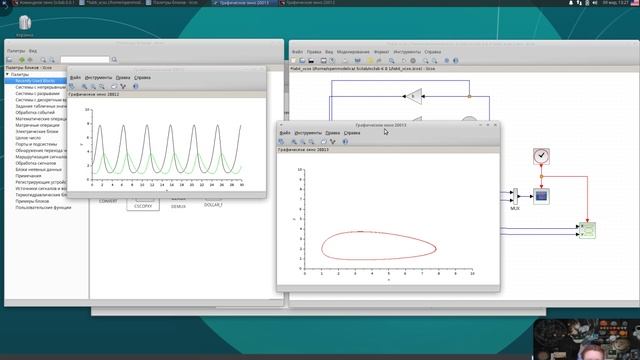Select clock block in Xcos diagram
The width and height of the screenshot is (640, 360).
541,156
